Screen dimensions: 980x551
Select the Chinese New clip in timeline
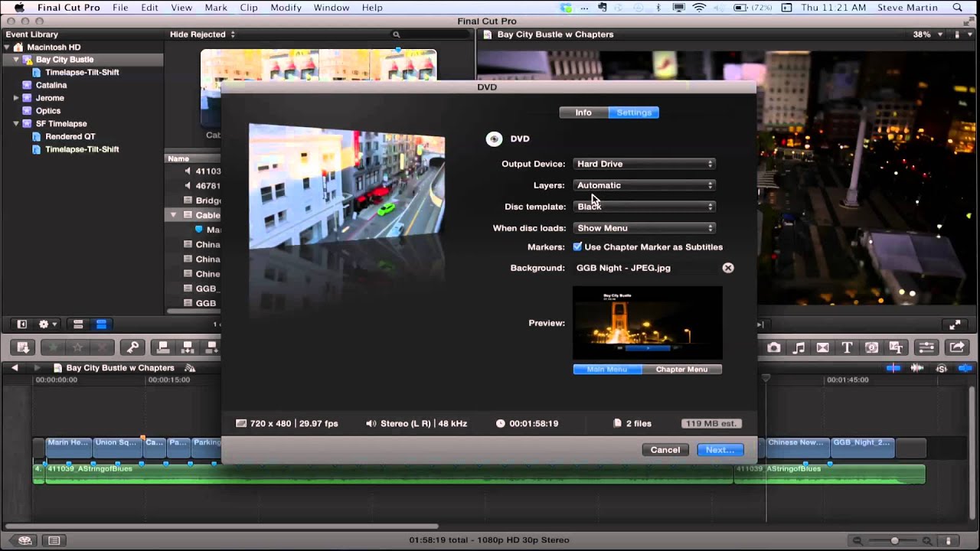coord(796,447)
